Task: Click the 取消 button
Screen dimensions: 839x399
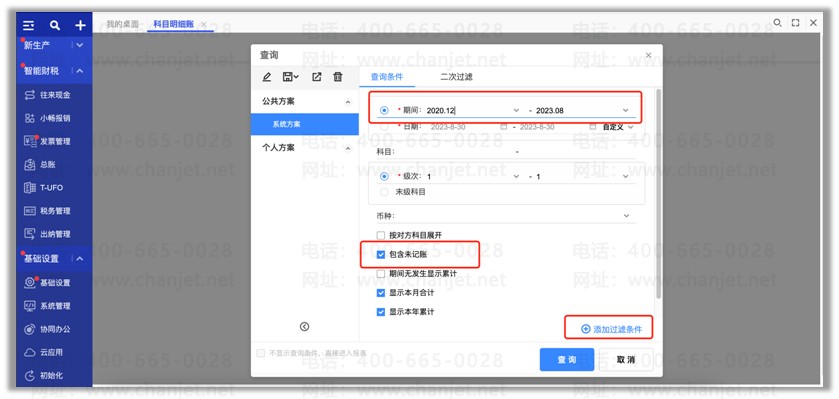Action: (x=626, y=359)
